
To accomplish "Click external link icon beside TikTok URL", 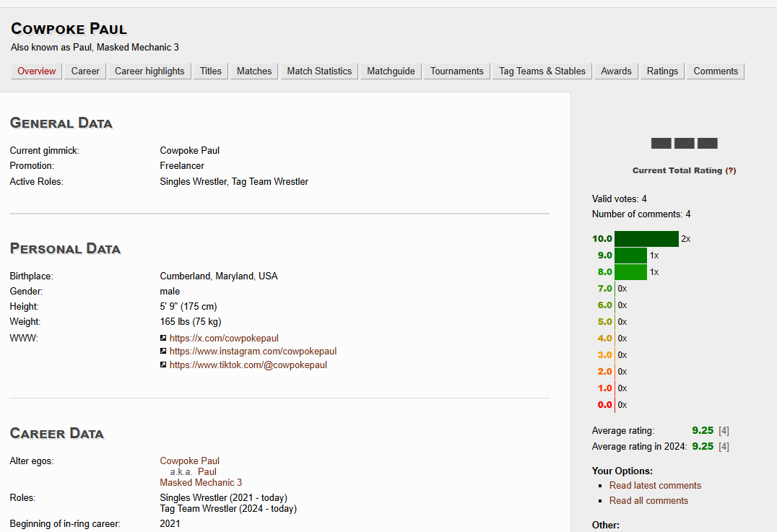I will (163, 365).
